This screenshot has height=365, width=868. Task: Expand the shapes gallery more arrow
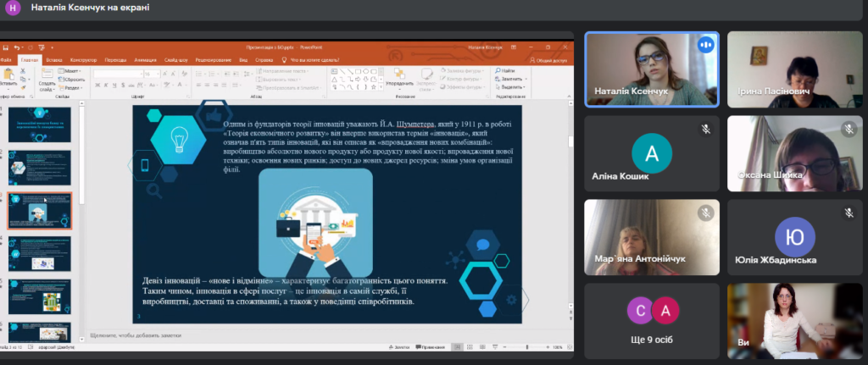click(x=381, y=87)
